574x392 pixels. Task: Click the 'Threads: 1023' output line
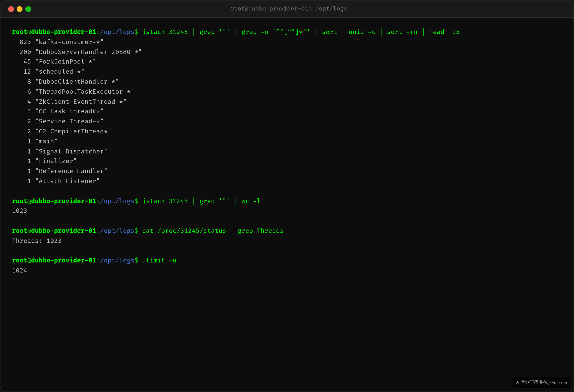(37, 241)
